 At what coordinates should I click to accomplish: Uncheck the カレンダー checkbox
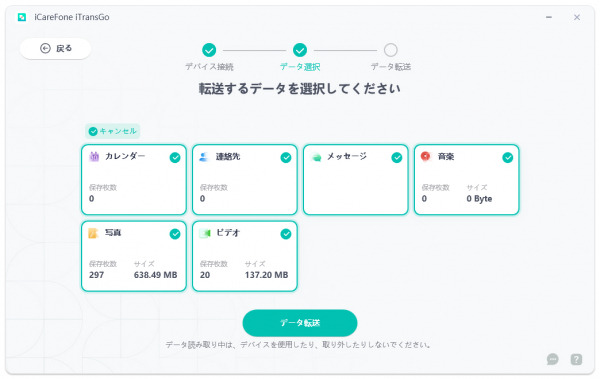click(175, 158)
